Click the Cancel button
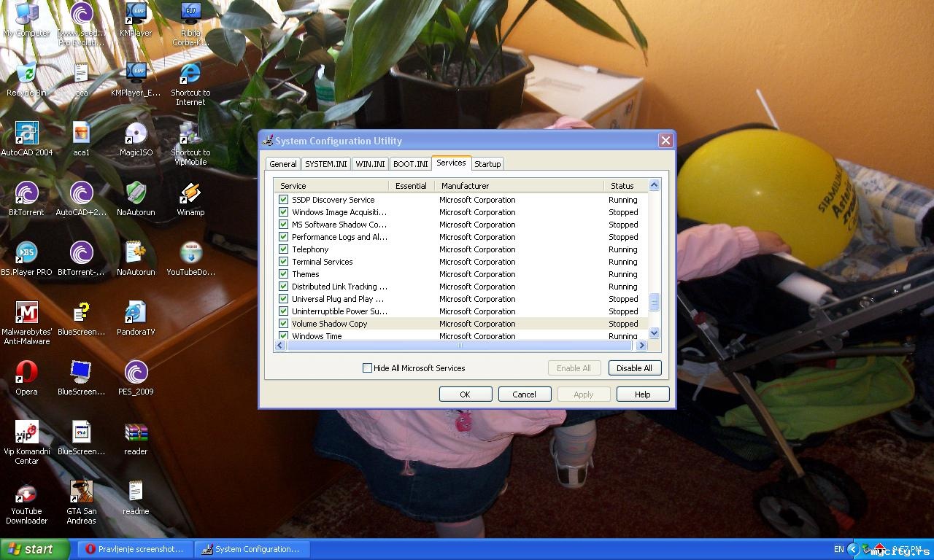Screen dimensions: 934x560 (x=525, y=394)
